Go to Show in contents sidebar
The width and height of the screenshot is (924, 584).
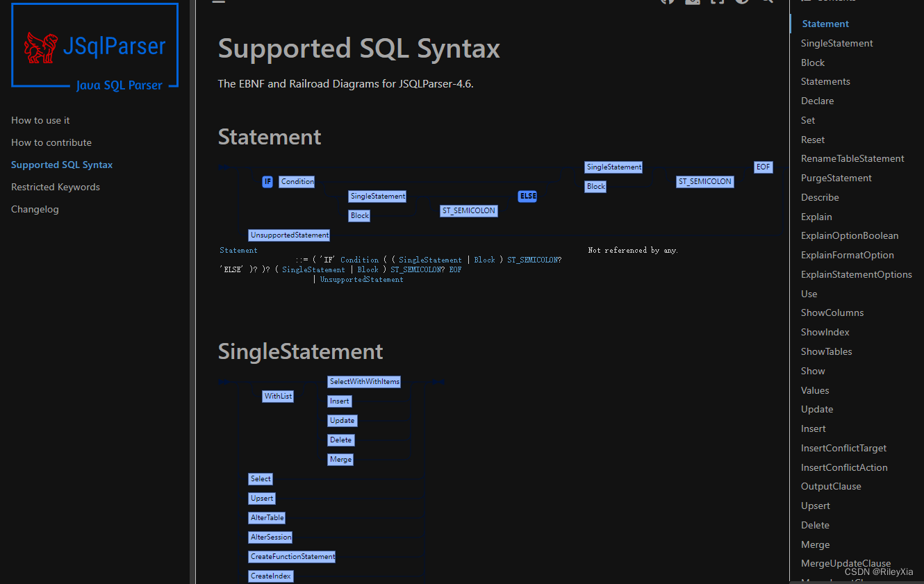pyautogui.click(x=813, y=371)
